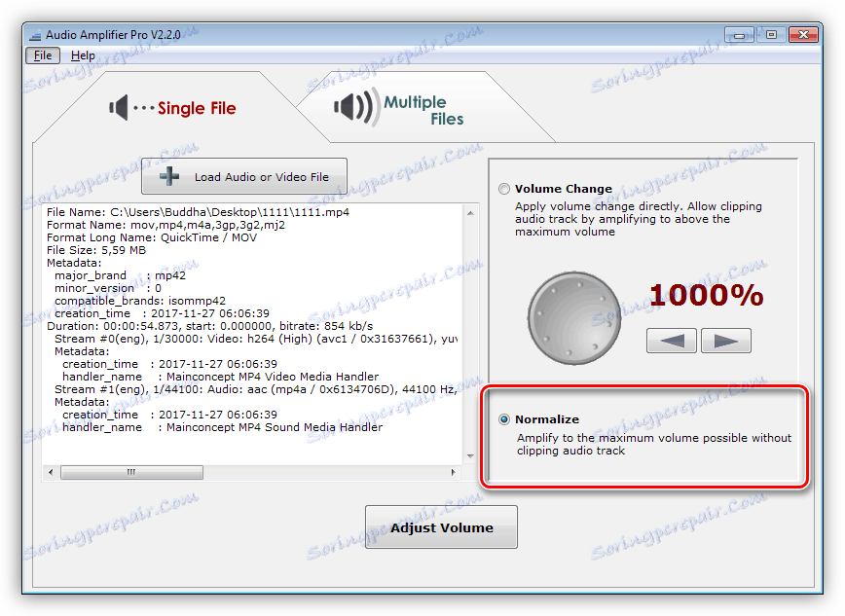This screenshot has width=845, height=616.
Task: Click the file info scroll up arrow
Action: pos(470,213)
